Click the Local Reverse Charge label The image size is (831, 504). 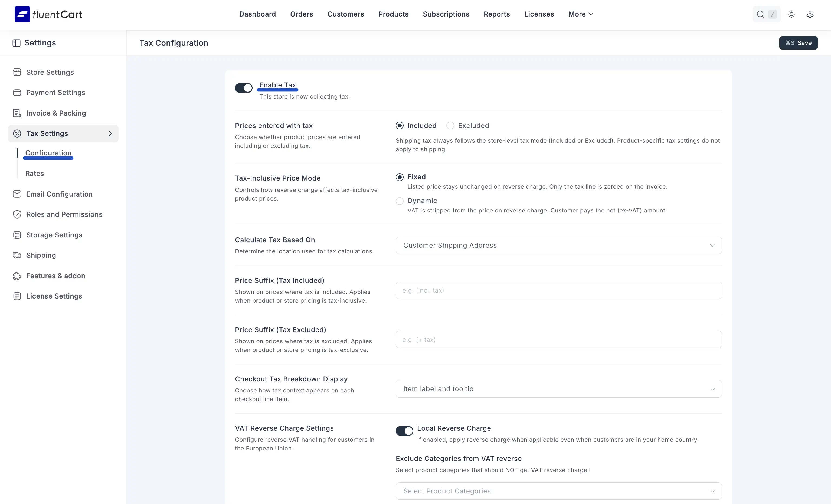pos(454,428)
